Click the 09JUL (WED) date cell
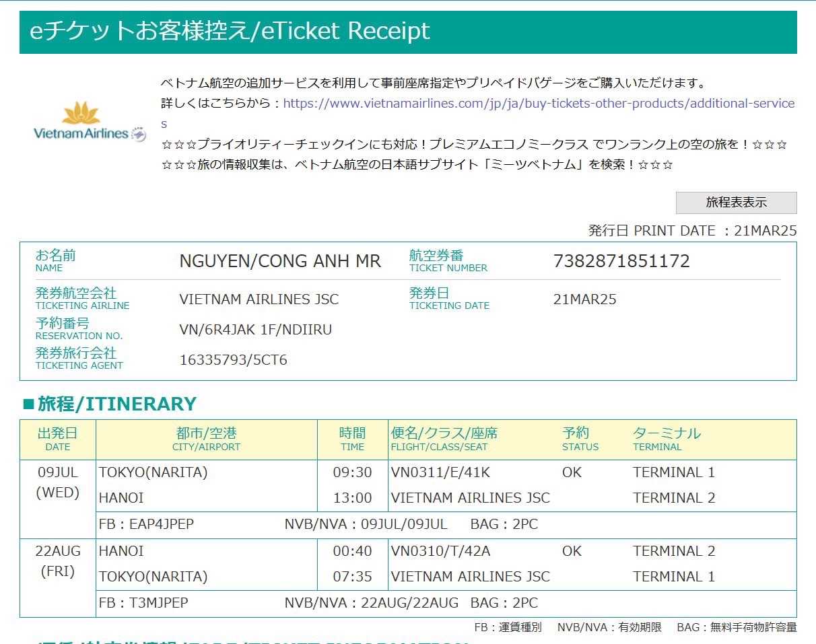 (x=58, y=482)
